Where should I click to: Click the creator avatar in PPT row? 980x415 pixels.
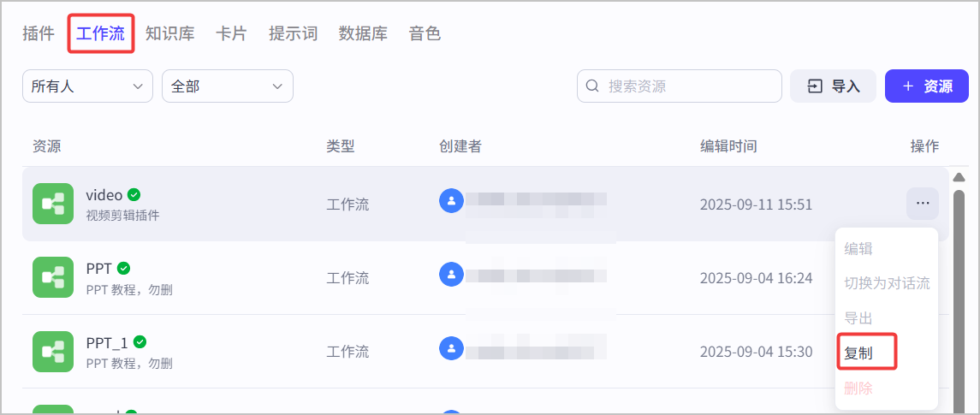point(451,275)
